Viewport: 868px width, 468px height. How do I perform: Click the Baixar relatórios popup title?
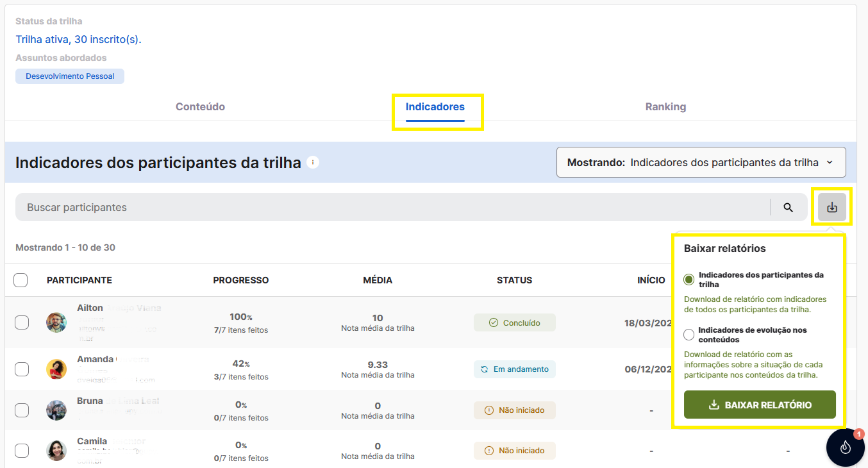pyautogui.click(x=725, y=248)
